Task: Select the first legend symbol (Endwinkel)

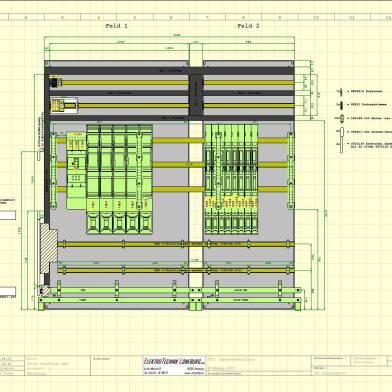Action: [340, 91]
